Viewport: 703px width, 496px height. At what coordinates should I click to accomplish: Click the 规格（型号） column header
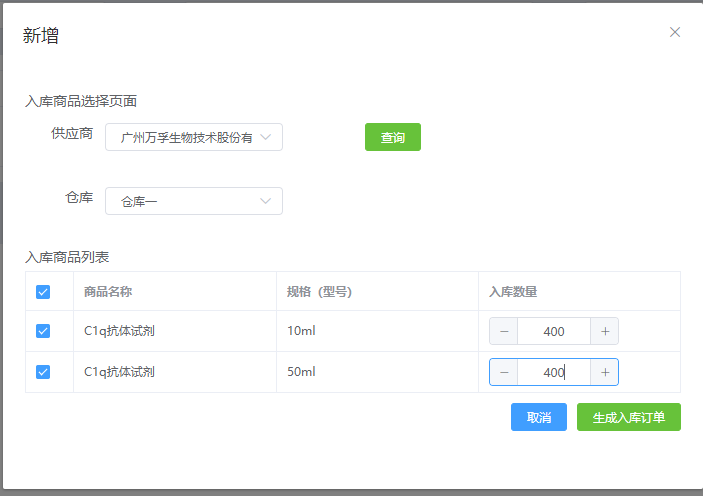319,292
